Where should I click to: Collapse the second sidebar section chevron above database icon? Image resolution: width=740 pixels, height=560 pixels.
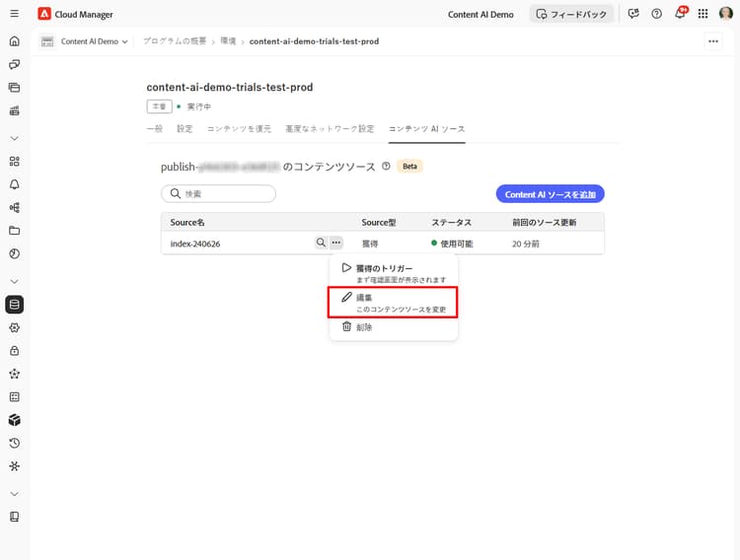(x=15, y=281)
